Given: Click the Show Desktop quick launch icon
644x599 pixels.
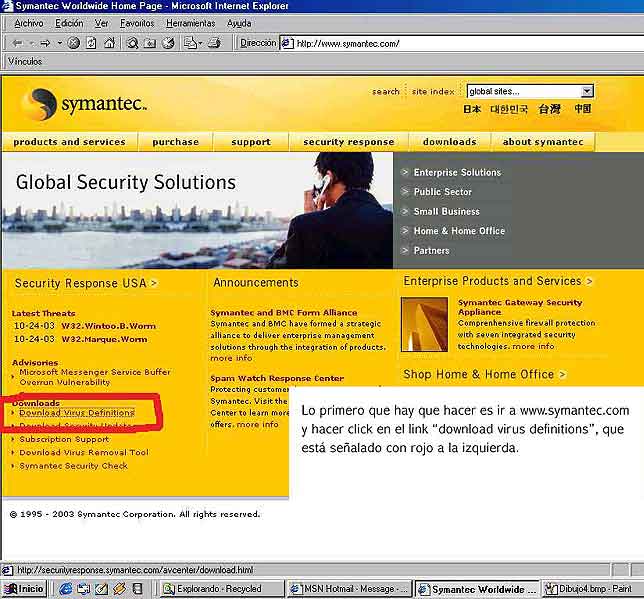Looking at the screenshot, I should click(83, 589).
